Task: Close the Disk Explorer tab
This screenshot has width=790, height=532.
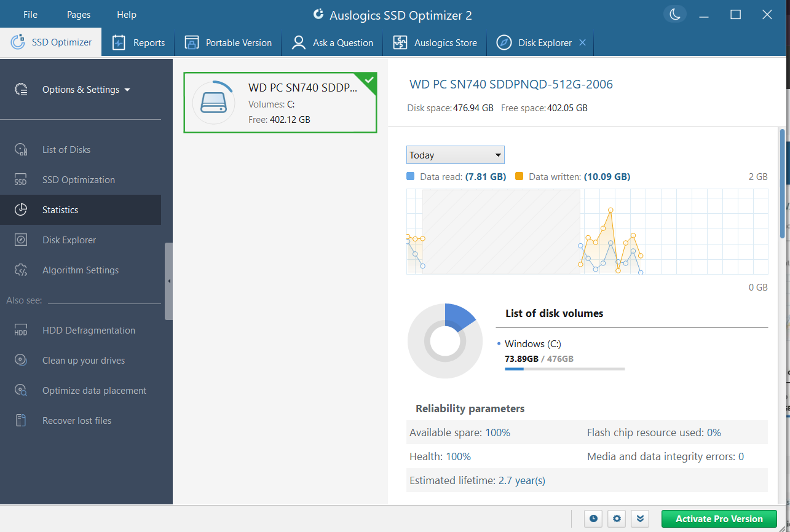Action: tap(582, 42)
